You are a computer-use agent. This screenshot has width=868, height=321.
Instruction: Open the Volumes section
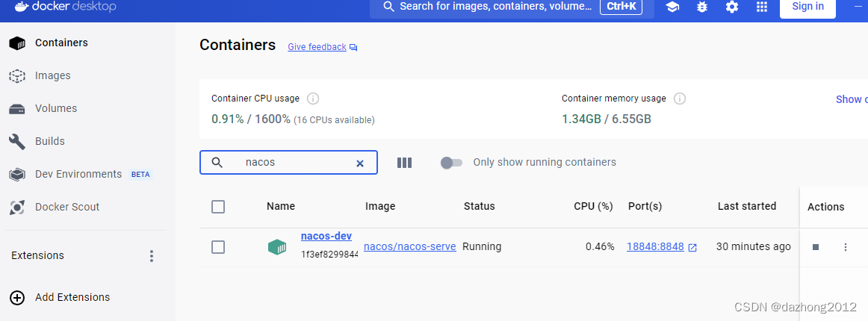pos(55,108)
